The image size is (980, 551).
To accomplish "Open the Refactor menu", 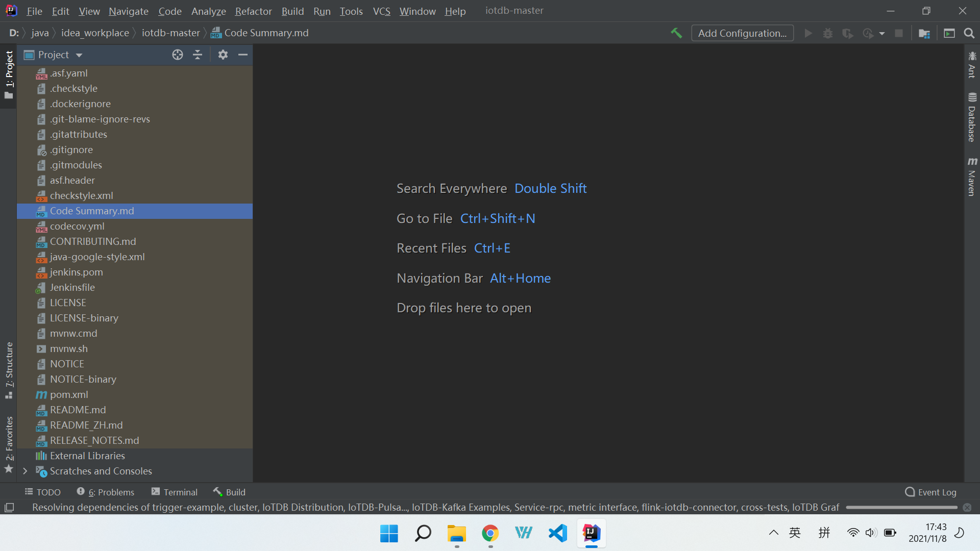I will point(253,11).
